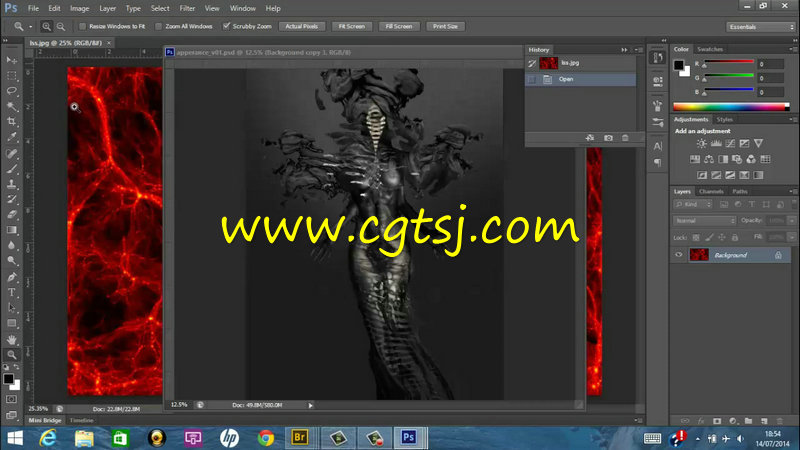Select the Rectangular Marquee tool
800x450 pixels.
[12, 76]
